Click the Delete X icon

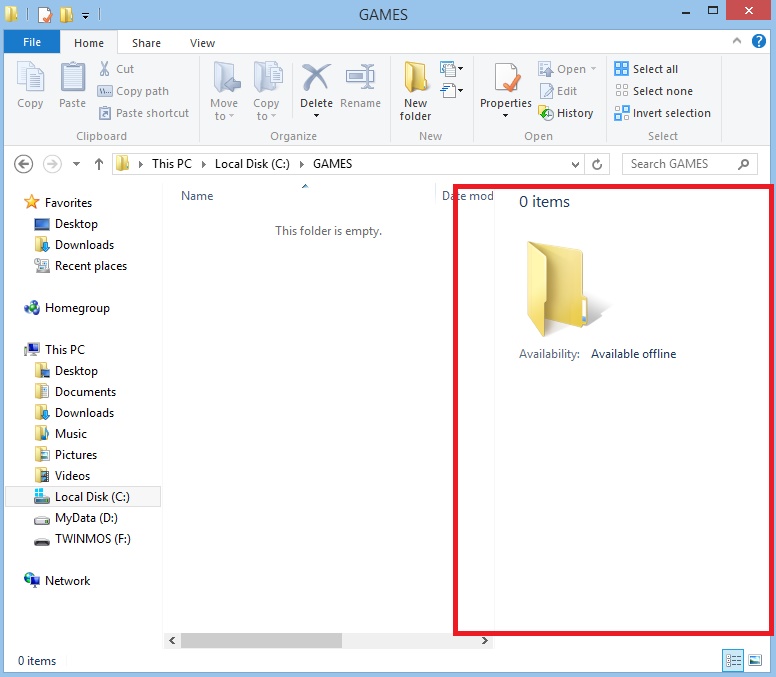[x=316, y=78]
